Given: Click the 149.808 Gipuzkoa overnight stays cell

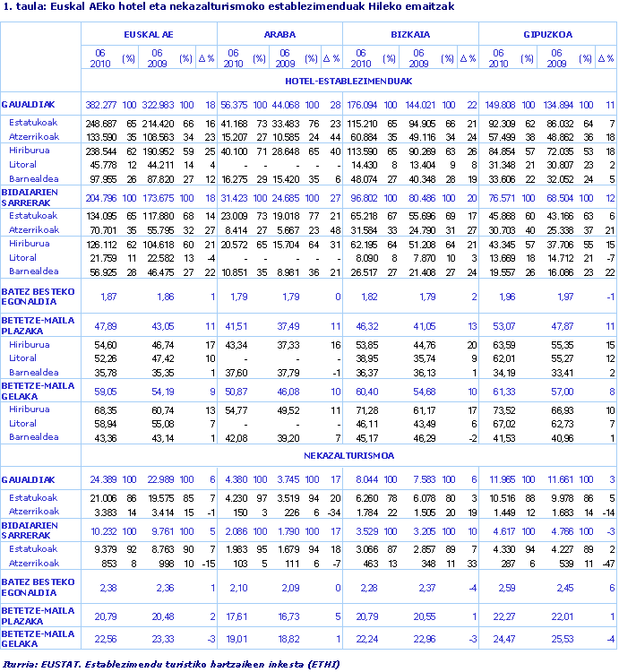Looking at the screenshot, I should (501, 105).
